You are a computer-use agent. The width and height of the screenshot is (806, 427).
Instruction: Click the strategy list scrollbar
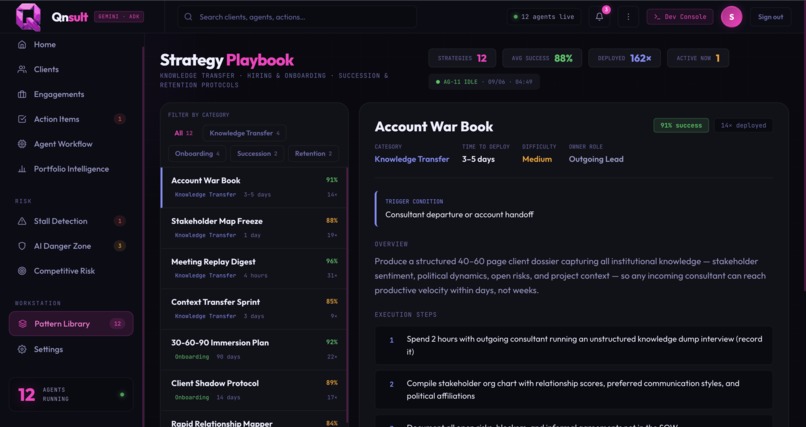click(x=348, y=295)
